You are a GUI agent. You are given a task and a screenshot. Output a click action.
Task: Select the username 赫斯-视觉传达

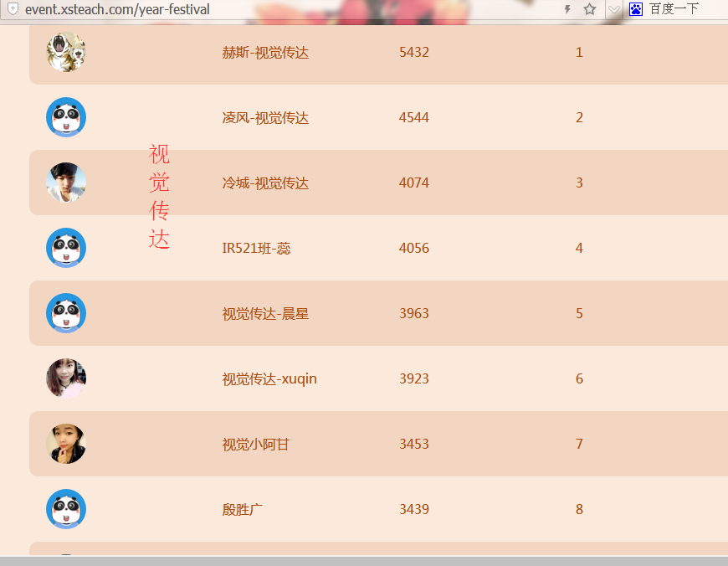265,53
